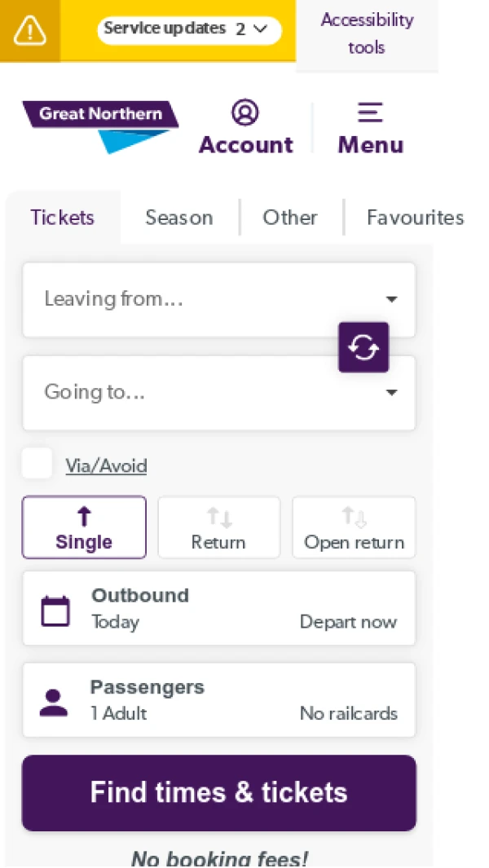Click the Outbound calendar icon
The width and height of the screenshot is (489, 868).
[55, 610]
